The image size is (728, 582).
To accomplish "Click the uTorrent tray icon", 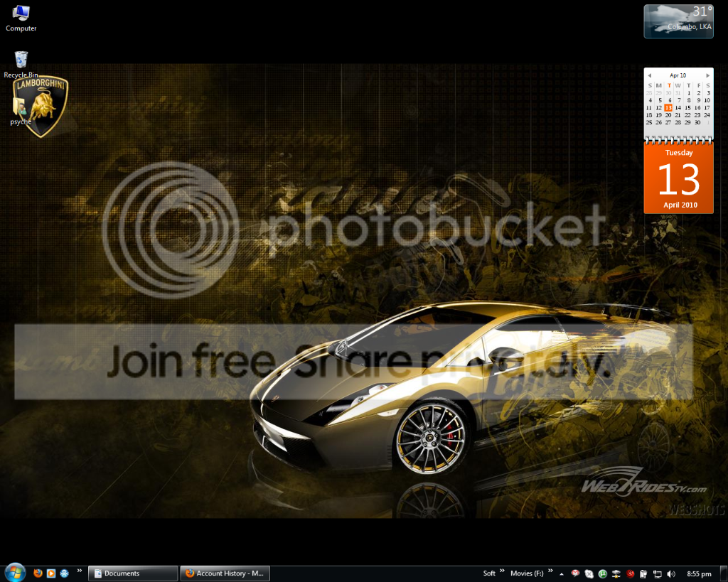I will [x=603, y=573].
